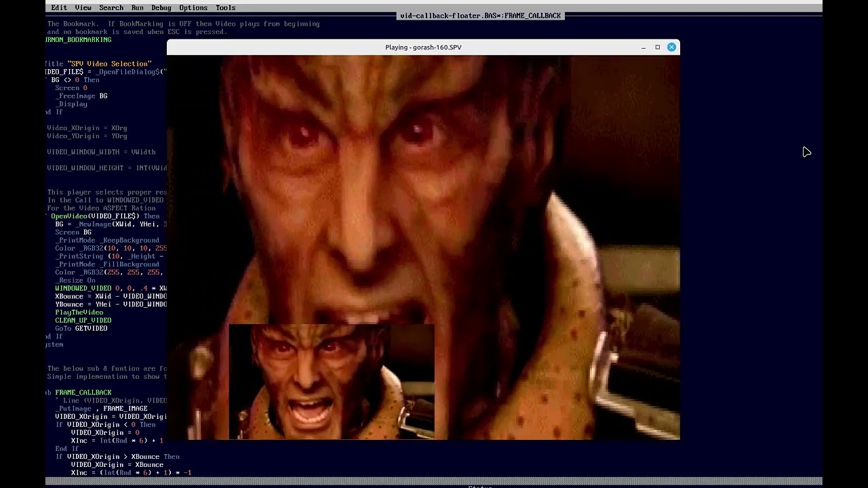The height and width of the screenshot is (488, 868).
Task: Open the Edit menu
Action: (x=59, y=7)
